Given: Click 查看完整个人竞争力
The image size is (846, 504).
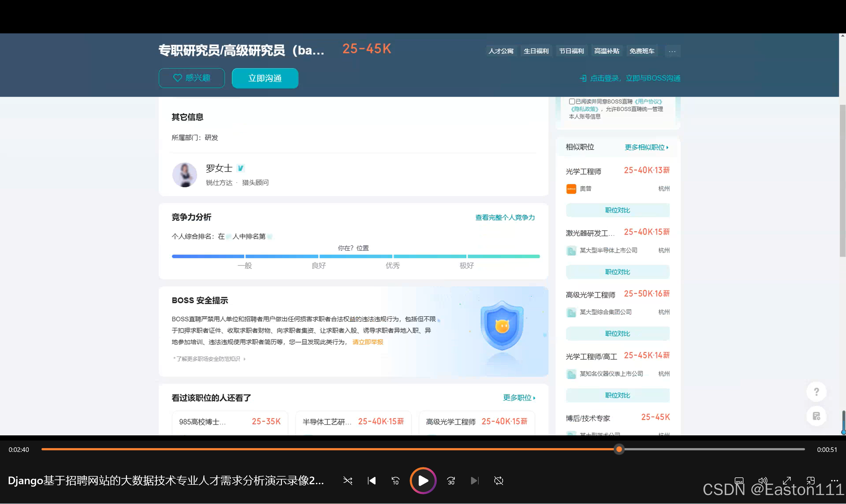Looking at the screenshot, I should [x=505, y=217].
